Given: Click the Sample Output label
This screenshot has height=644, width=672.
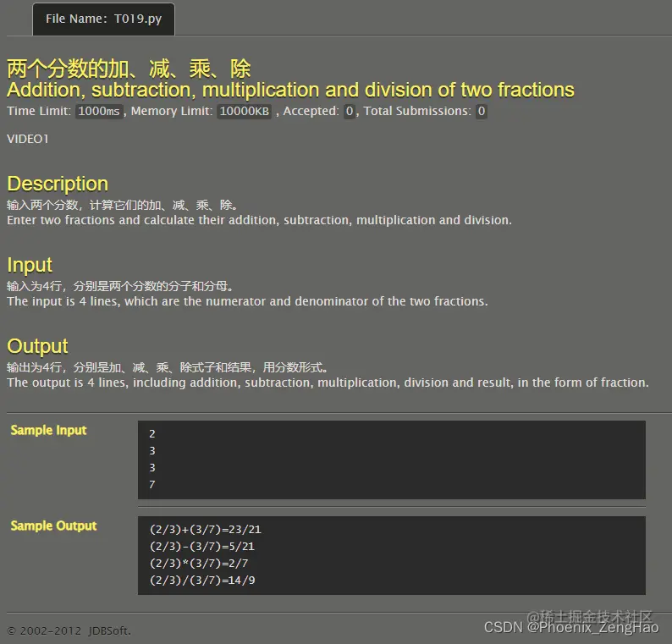Looking at the screenshot, I should click(x=53, y=526).
